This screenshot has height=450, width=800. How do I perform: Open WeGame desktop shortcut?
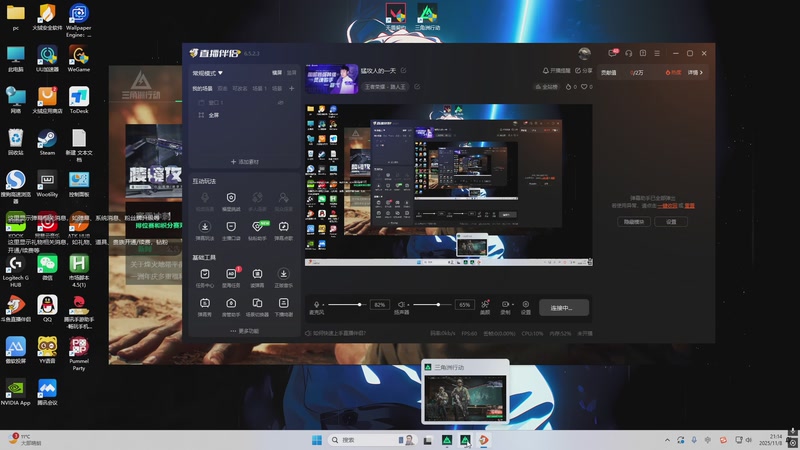coord(79,59)
